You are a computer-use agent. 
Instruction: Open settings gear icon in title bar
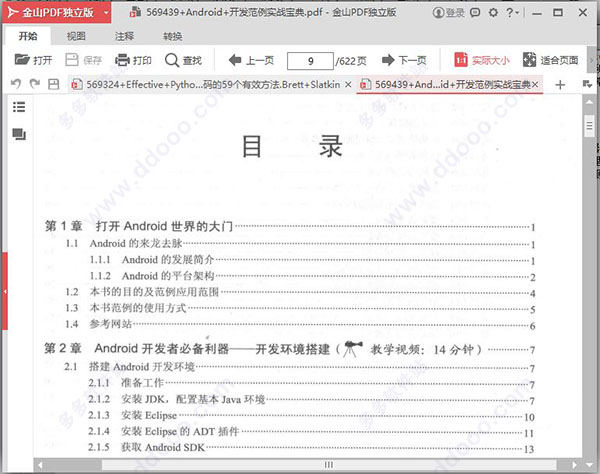click(x=493, y=13)
